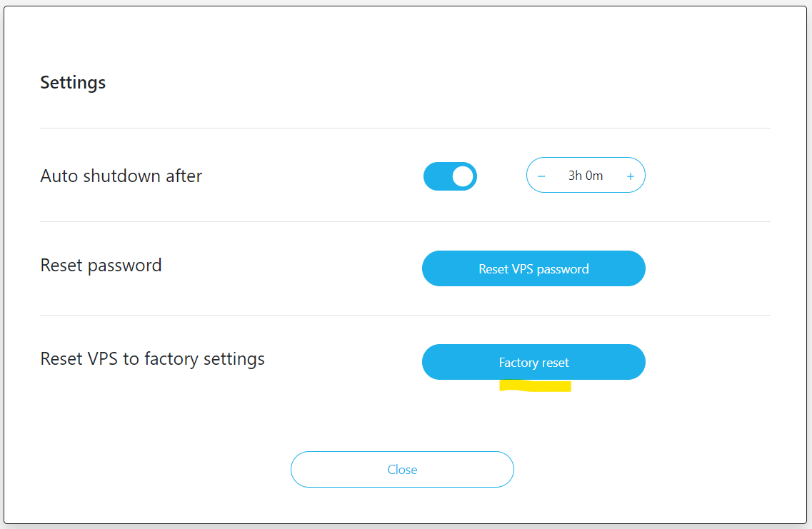Click the shutdown duration stepper pill
This screenshot has width=812, height=529.
(x=586, y=175)
